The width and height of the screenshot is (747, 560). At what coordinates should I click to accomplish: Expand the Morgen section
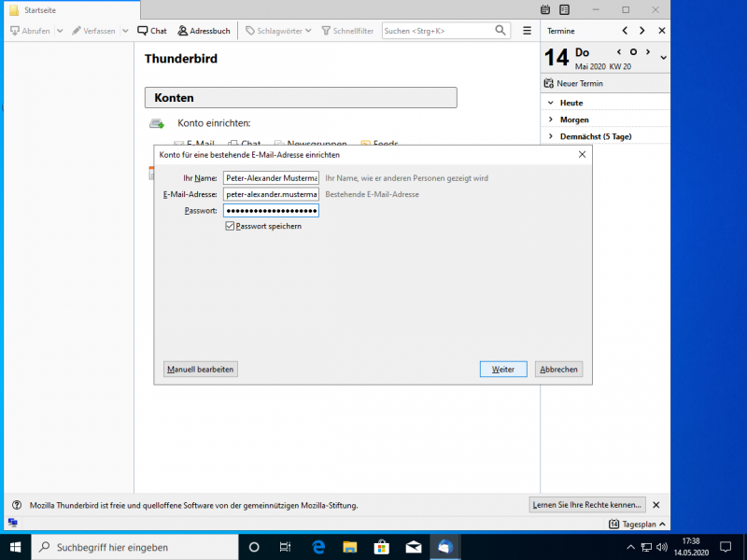tap(552, 119)
